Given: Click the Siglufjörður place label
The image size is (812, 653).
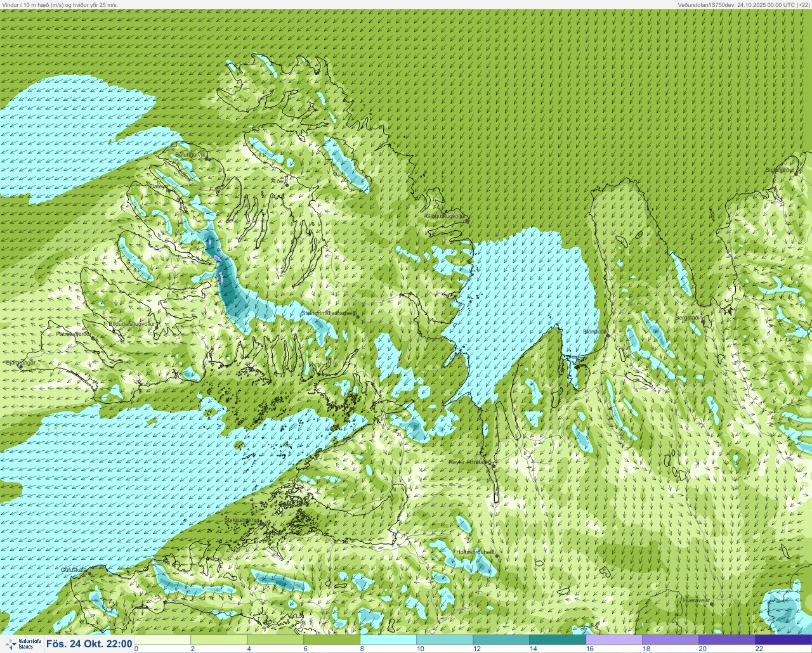Looking at the screenshot, I should [x=780, y=170].
